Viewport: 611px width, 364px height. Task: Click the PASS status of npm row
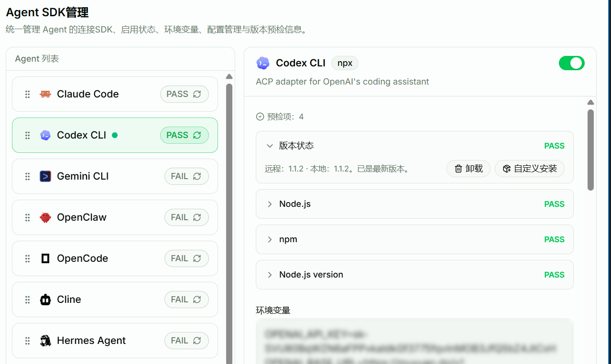(554, 239)
